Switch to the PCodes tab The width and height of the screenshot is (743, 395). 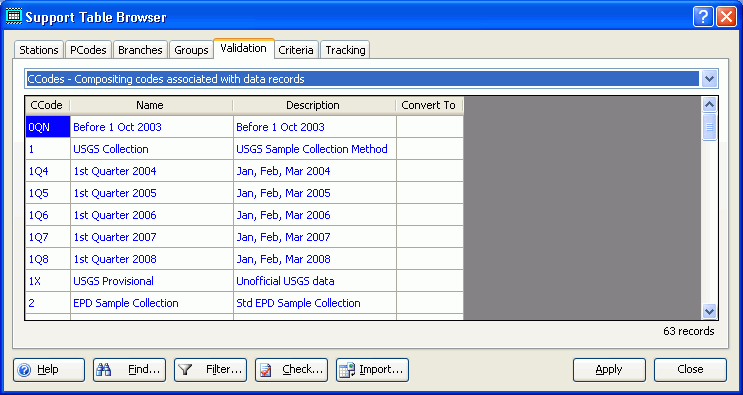click(88, 50)
